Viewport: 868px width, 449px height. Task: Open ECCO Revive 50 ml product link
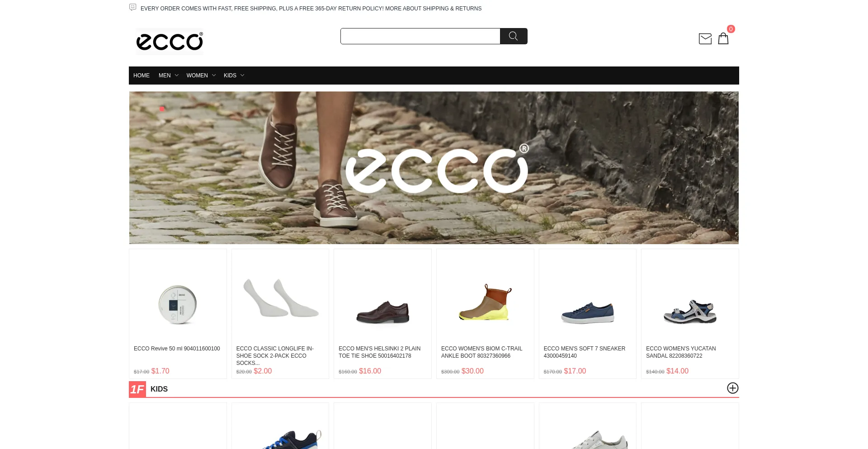point(177,349)
